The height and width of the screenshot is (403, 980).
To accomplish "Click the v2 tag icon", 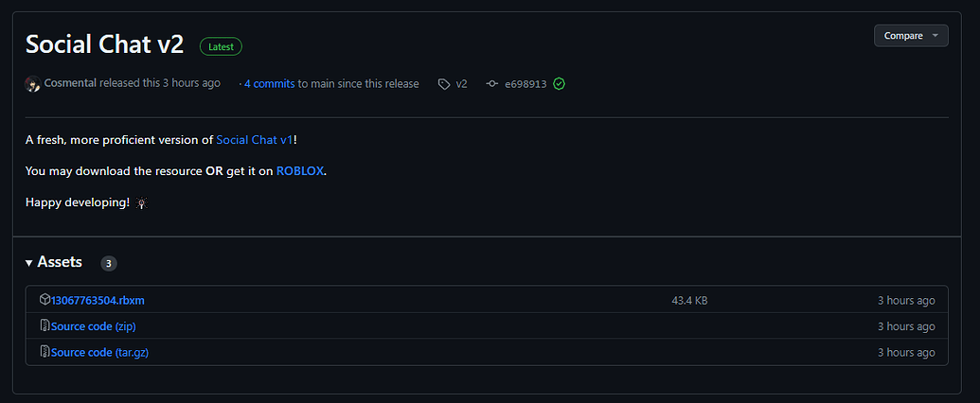I will [443, 83].
